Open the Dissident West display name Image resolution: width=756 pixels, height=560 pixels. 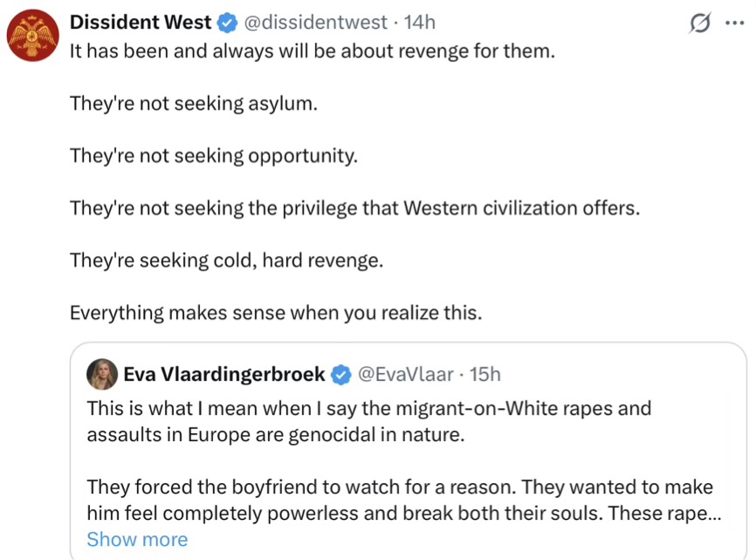click(x=141, y=22)
